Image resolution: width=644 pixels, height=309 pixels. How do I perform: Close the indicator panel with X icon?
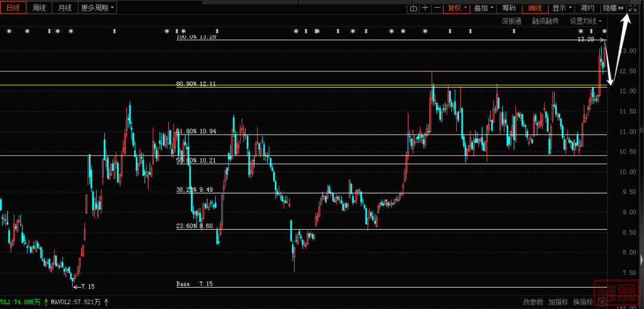[602, 302]
